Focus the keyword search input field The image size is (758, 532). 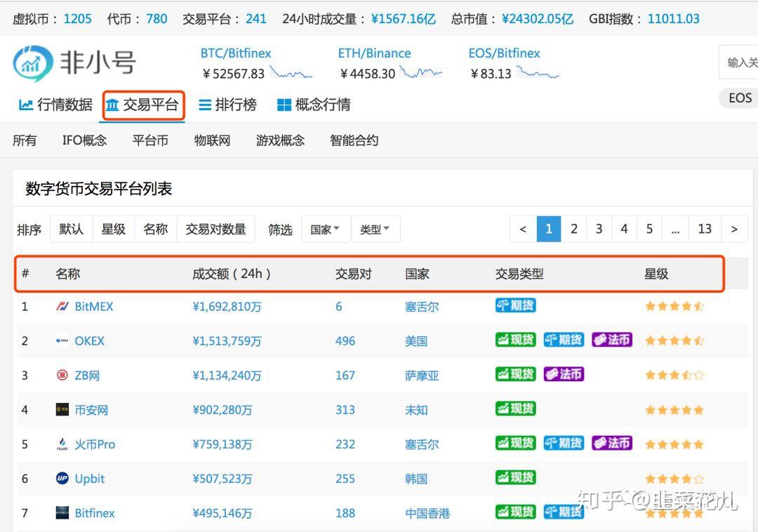[738, 62]
